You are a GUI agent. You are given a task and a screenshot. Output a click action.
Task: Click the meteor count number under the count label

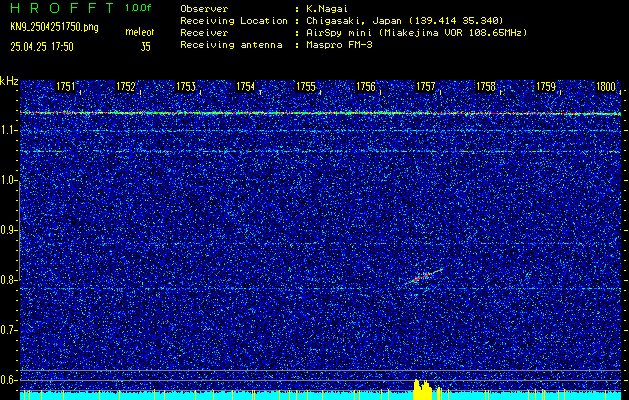pos(146,47)
